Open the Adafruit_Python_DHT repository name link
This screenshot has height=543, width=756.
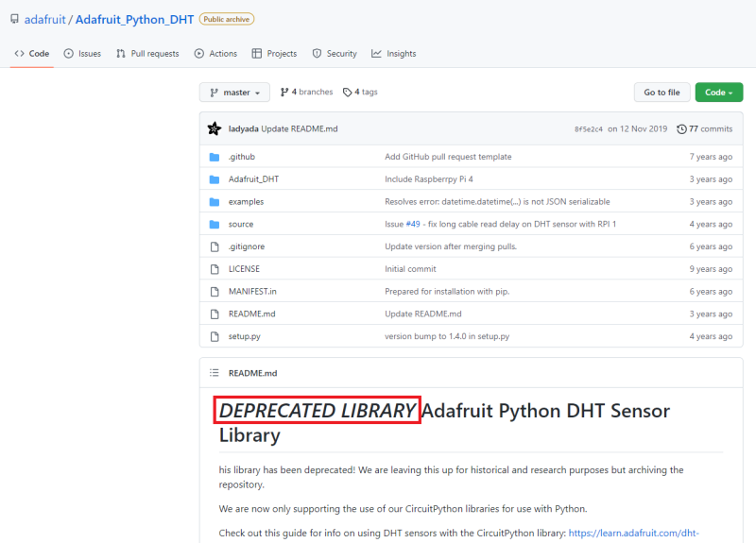pos(133,19)
